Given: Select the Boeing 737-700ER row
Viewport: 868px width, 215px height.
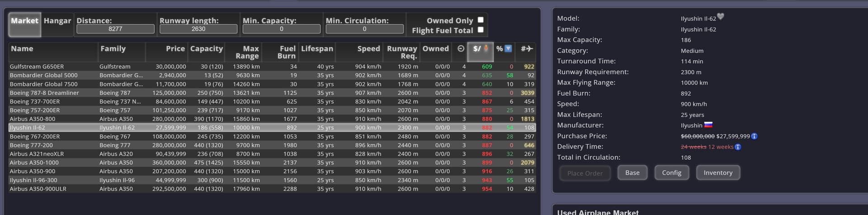Looking at the screenshot, I should click(272, 101).
